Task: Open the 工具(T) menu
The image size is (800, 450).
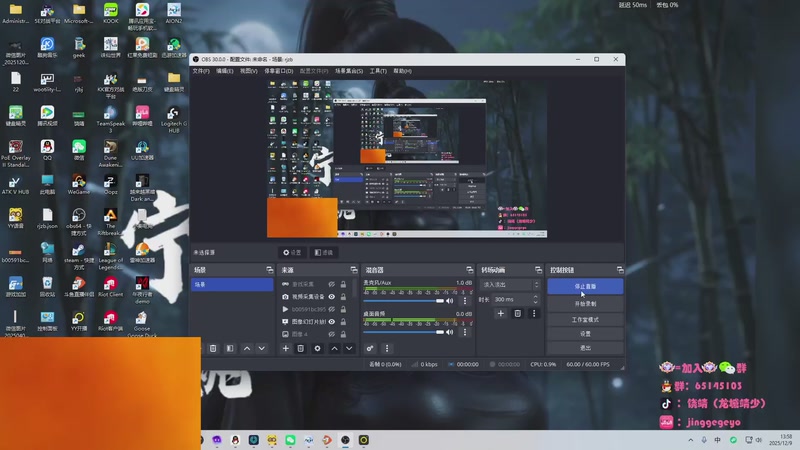Action: point(378,71)
